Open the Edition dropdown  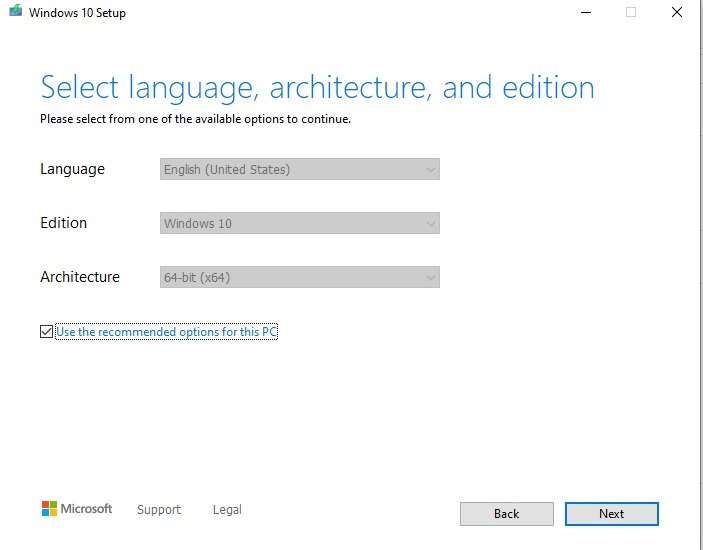click(299, 223)
